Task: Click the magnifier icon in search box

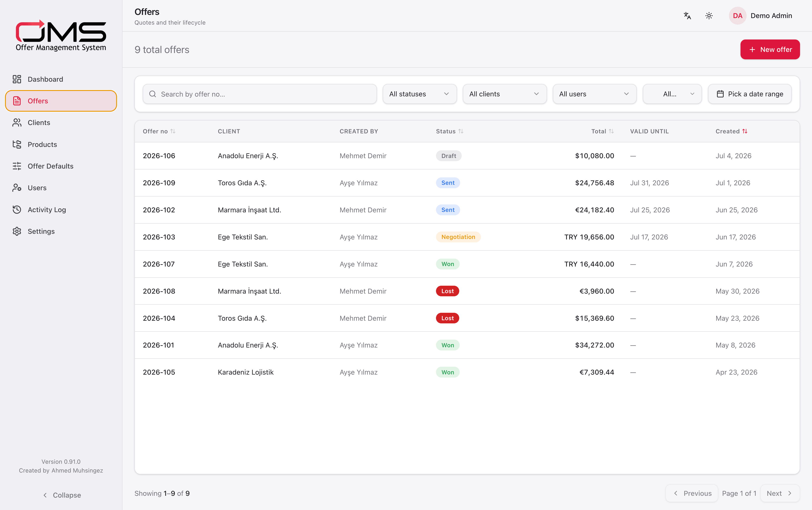Action: (153, 94)
